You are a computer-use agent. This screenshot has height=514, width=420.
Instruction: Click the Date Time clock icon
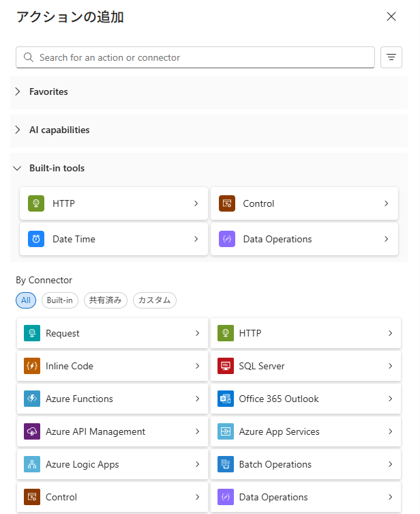point(36,239)
